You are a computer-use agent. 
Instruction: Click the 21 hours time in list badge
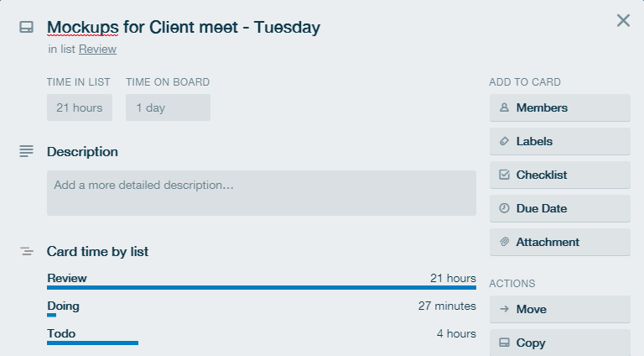pyautogui.click(x=80, y=107)
